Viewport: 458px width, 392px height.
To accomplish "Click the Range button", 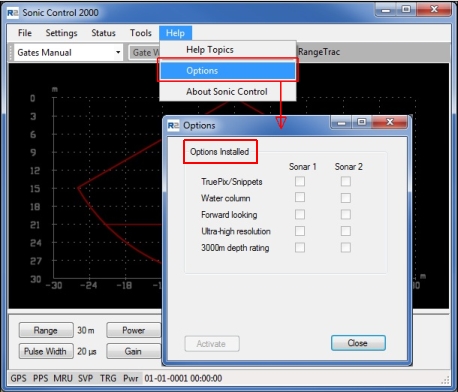I will click(46, 330).
